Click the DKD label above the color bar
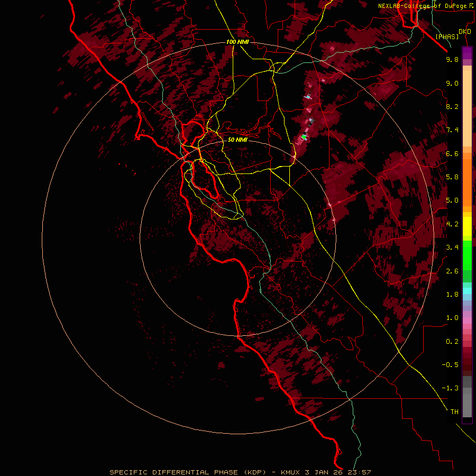 click(x=465, y=32)
